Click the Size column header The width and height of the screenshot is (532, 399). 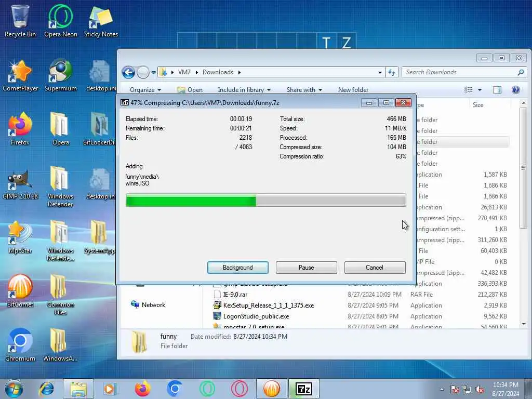(x=489, y=105)
